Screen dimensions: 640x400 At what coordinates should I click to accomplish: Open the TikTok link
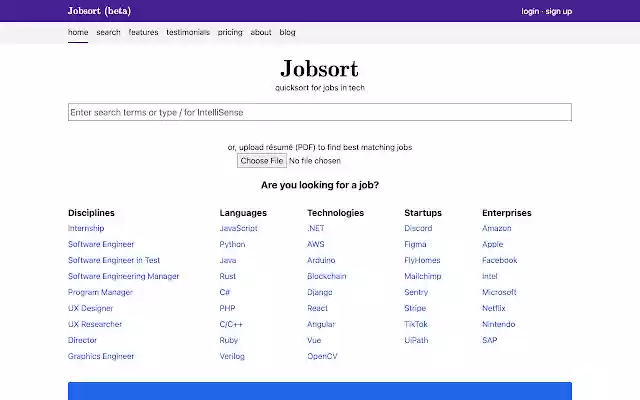click(x=416, y=324)
